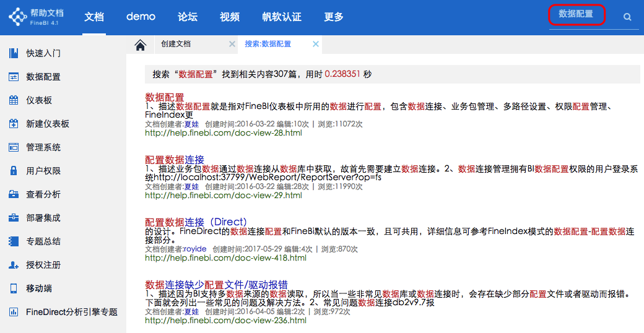The image size is (644, 333).
Task: Click the 查看分析 sidebar icon
Action: click(x=14, y=194)
